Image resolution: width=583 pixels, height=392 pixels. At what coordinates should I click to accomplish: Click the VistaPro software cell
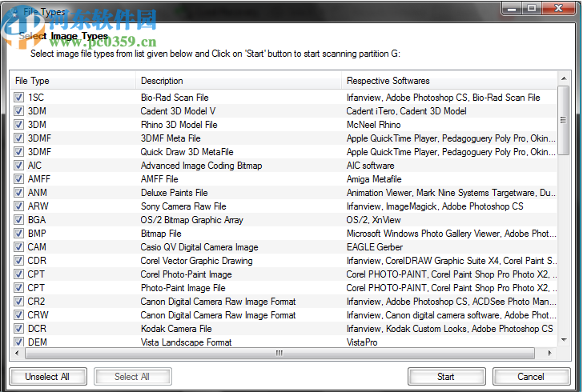tap(362, 342)
